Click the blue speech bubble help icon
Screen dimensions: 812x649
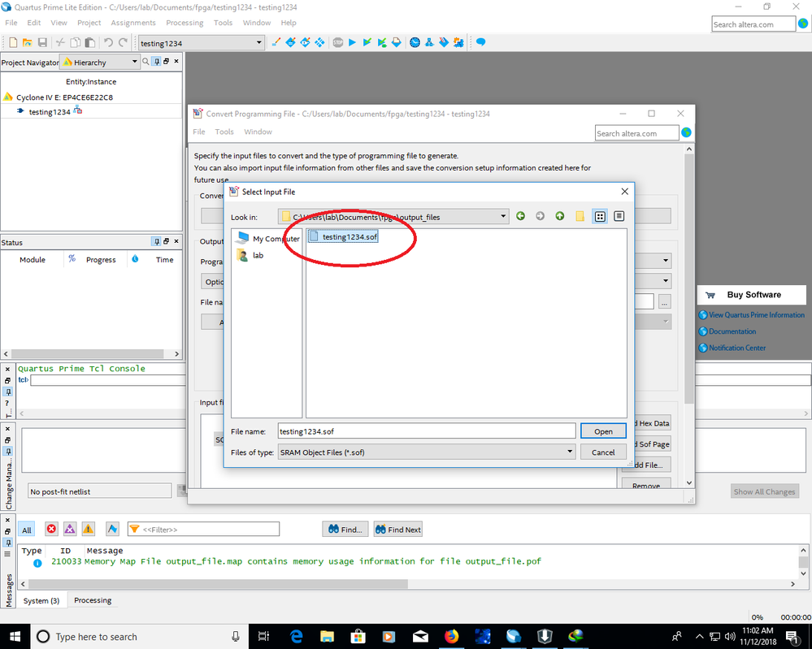(x=480, y=42)
